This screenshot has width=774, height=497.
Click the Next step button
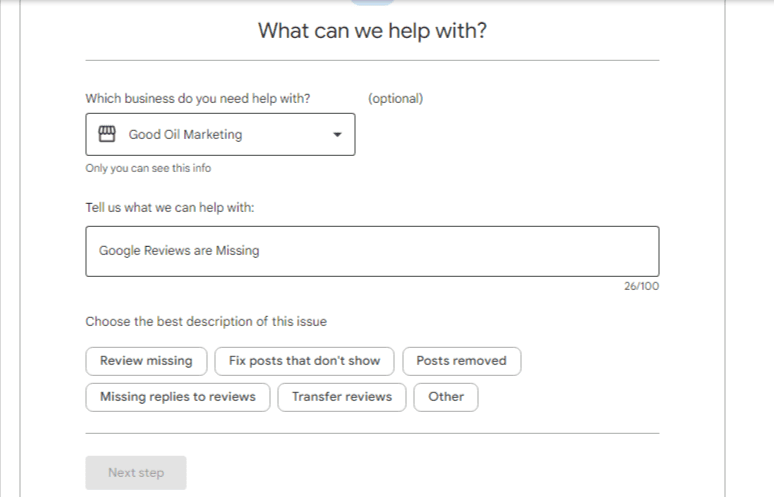[136, 472]
